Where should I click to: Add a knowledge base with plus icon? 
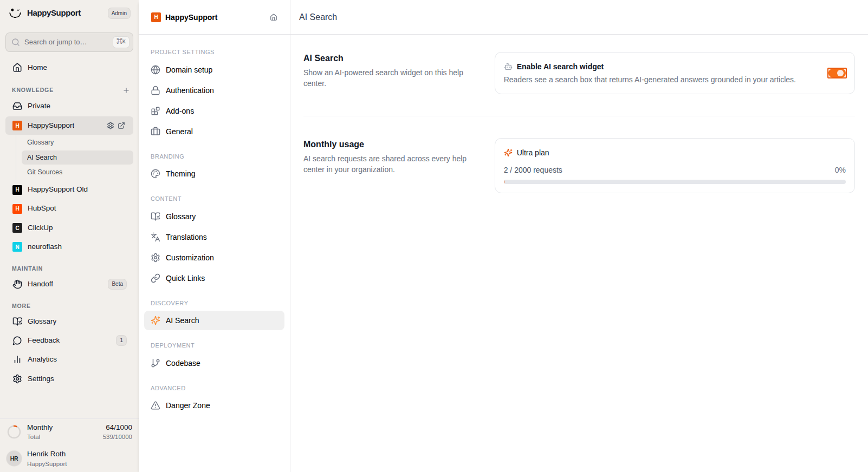tap(126, 90)
